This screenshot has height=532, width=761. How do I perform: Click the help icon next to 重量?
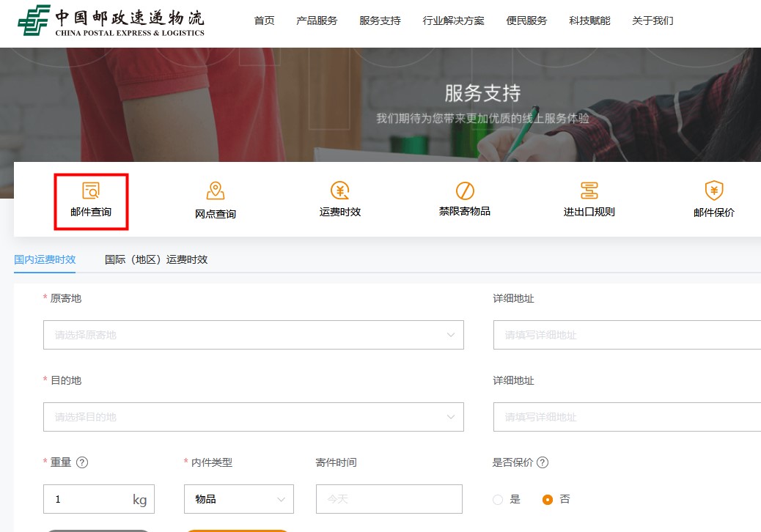pos(82,462)
